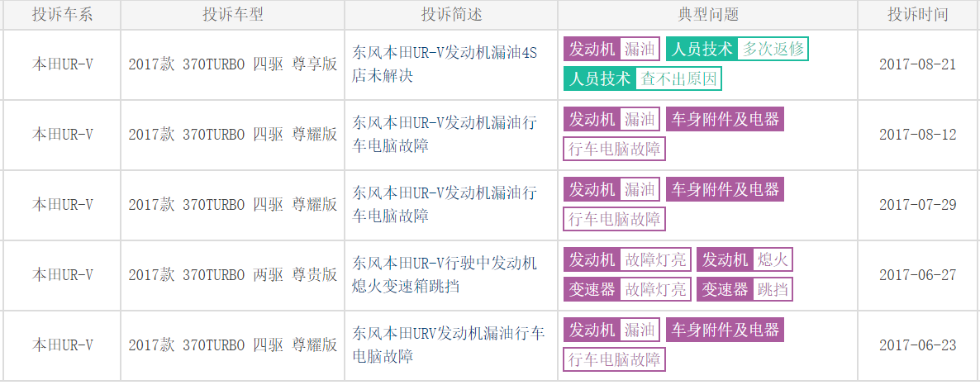The image size is (980, 385).
Task: Click 车身附件及电器 tag in 2017-07-29 row
Action: (725, 188)
